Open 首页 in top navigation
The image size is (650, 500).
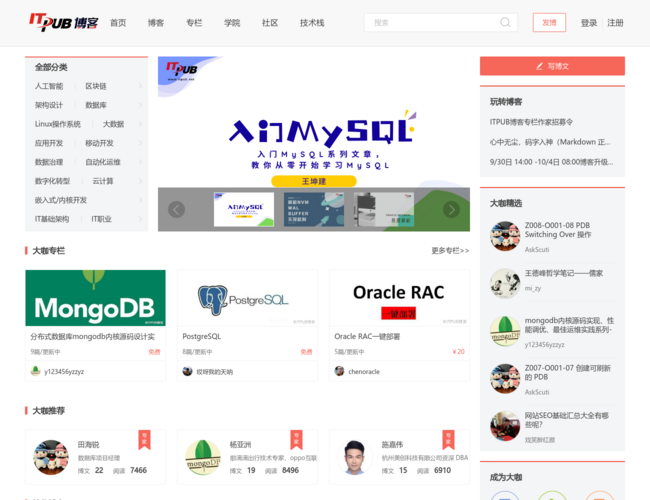coord(118,23)
